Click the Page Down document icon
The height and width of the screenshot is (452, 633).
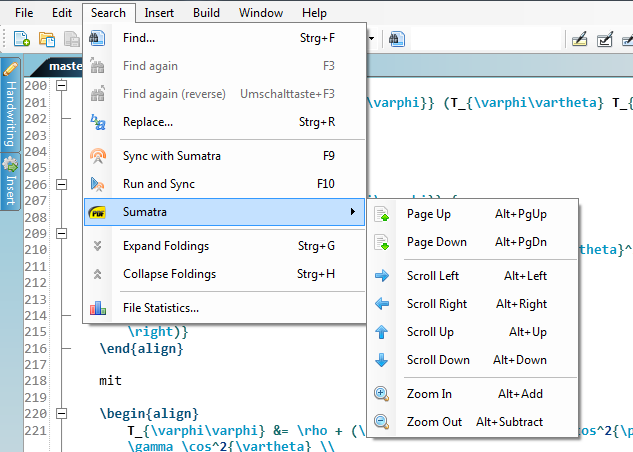[381, 242]
